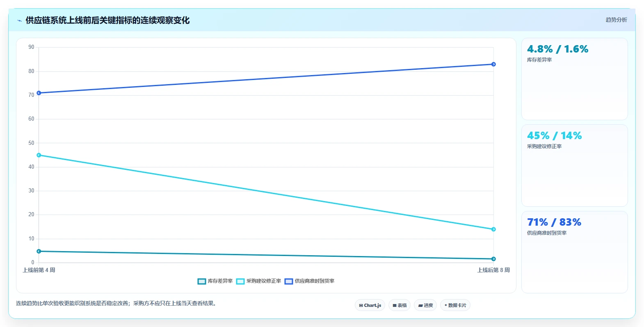Click the chart title 供应链系统上线前后关键指标的连续观察变化
Viewport: 644px width, 327px height.
pos(107,21)
